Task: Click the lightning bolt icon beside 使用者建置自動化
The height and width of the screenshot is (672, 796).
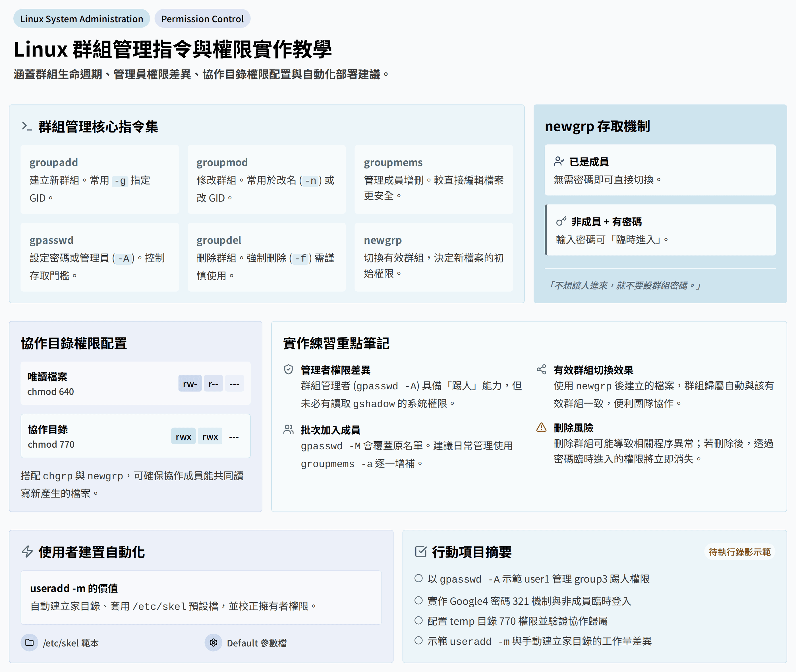Action: (x=27, y=552)
